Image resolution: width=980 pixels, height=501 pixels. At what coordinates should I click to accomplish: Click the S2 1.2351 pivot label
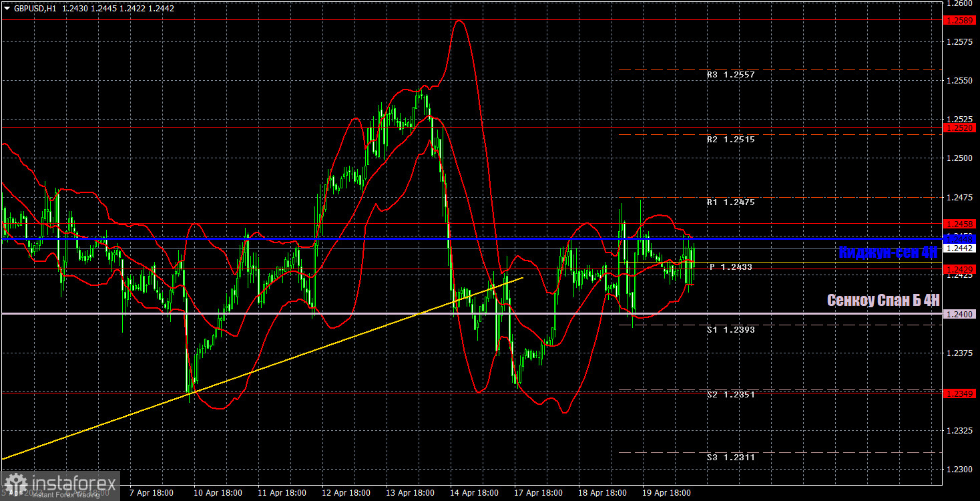[x=731, y=395]
